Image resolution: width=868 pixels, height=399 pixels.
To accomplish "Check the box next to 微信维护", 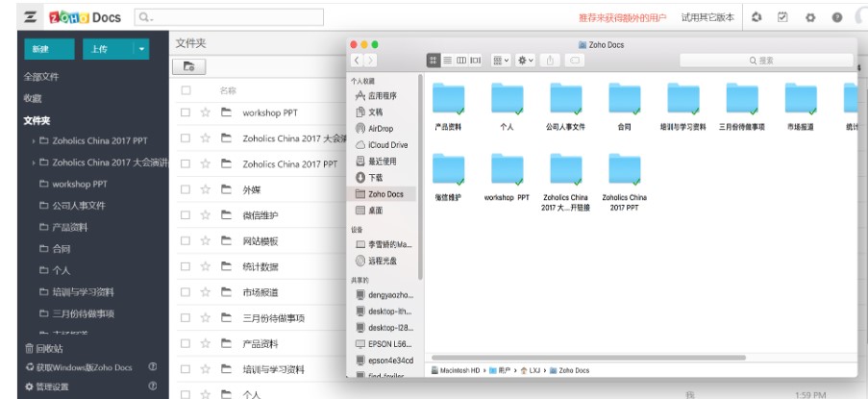I will [186, 215].
